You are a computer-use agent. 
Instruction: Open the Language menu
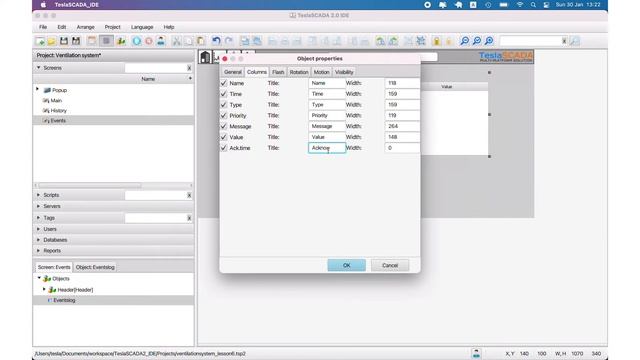(x=142, y=27)
